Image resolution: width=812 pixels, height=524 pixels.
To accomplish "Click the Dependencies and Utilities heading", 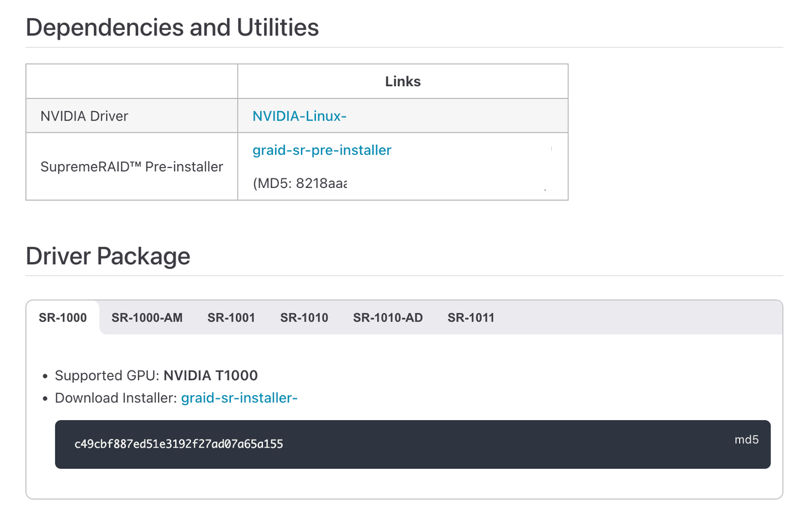I will pos(172,27).
